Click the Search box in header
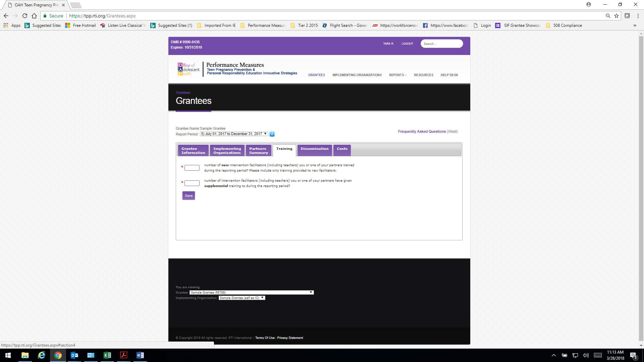The width and height of the screenshot is (644, 362). tap(441, 44)
